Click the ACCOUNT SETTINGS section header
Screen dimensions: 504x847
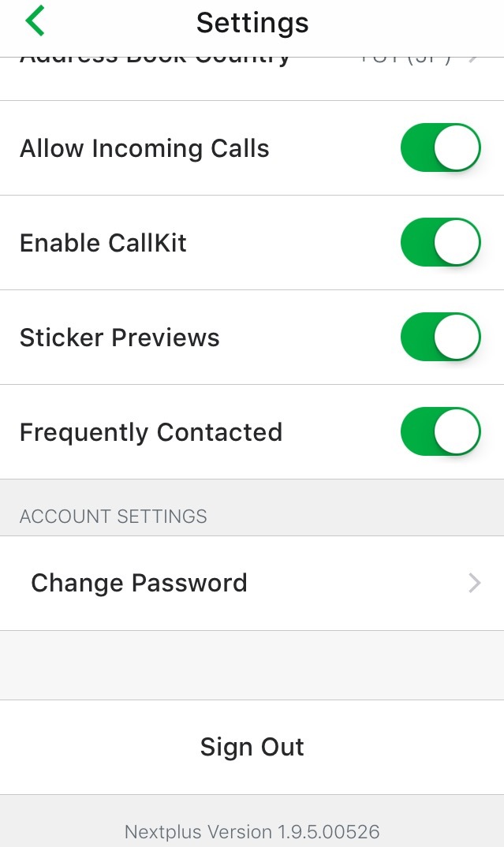point(114,517)
